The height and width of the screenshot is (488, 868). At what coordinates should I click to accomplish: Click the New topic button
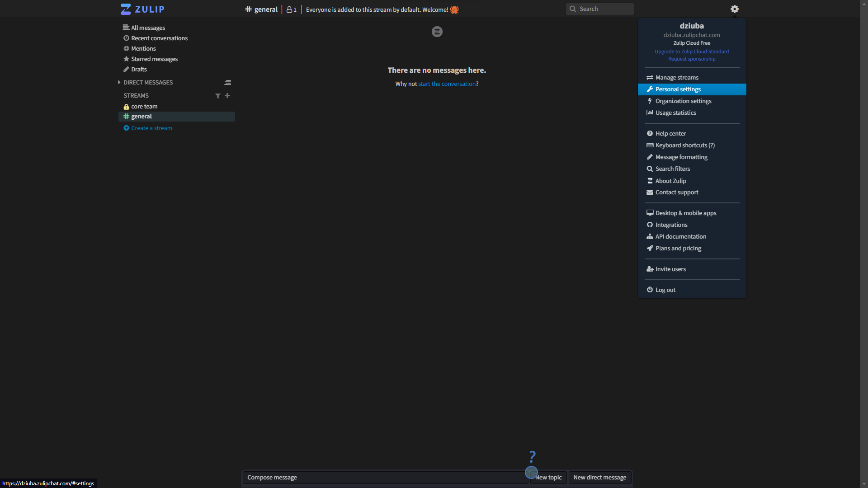(547, 477)
